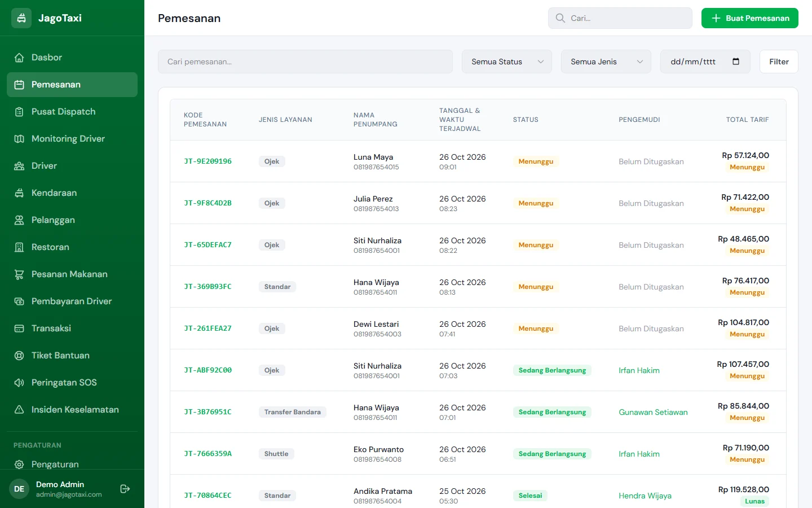Open driver Gunawan Setiawan link
This screenshot has width=812, height=508.
653,412
